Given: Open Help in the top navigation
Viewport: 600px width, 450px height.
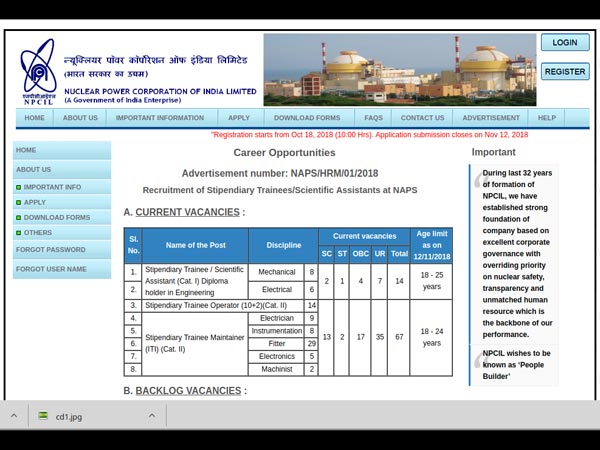Looking at the screenshot, I should click(x=547, y=118).
